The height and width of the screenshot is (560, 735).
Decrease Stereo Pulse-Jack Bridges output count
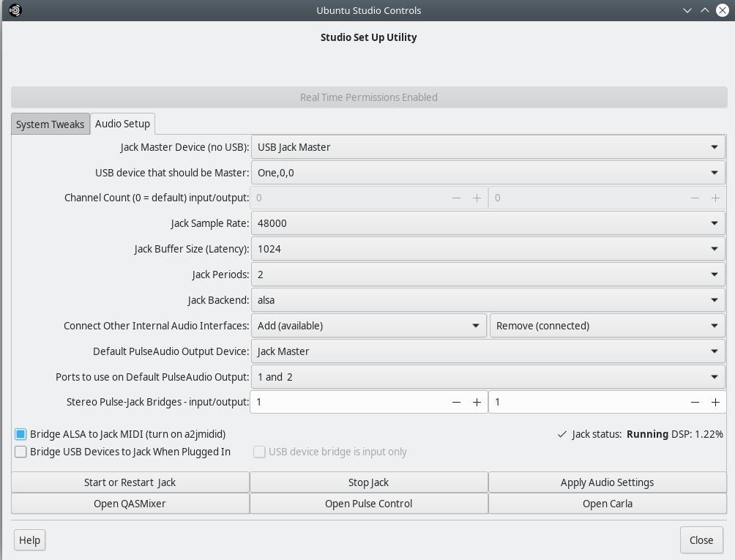(695, 402)
